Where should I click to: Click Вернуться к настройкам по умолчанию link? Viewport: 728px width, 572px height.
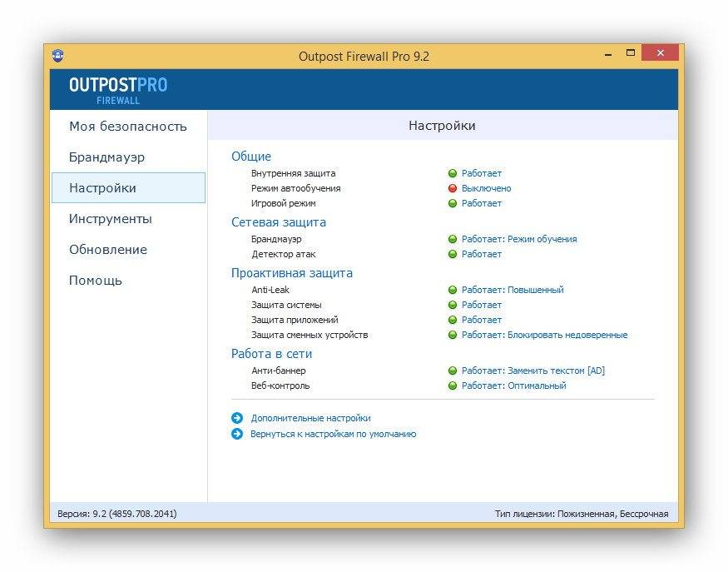(334, 434)
